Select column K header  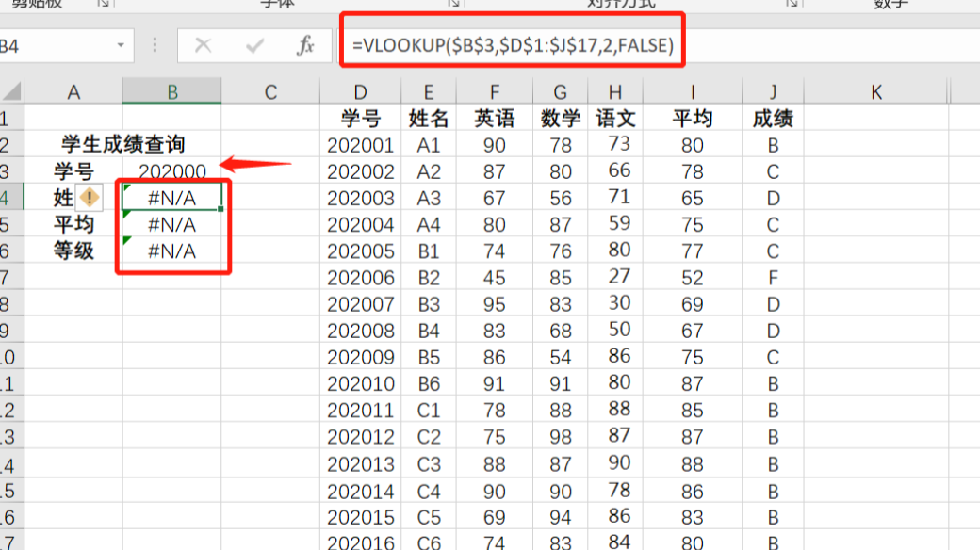[876, 92]
